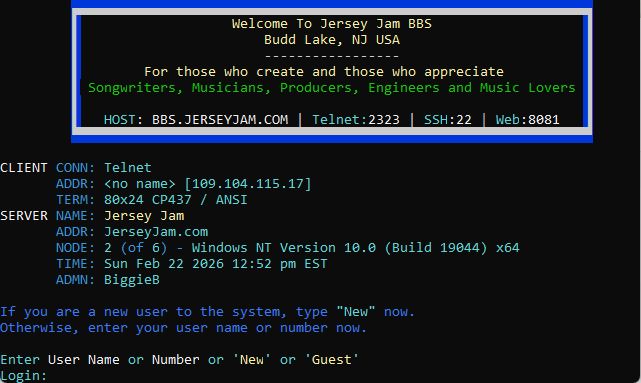Click the Web:8081 port text
This screenshot has width=641, height=383.
(x=527, y=120)
